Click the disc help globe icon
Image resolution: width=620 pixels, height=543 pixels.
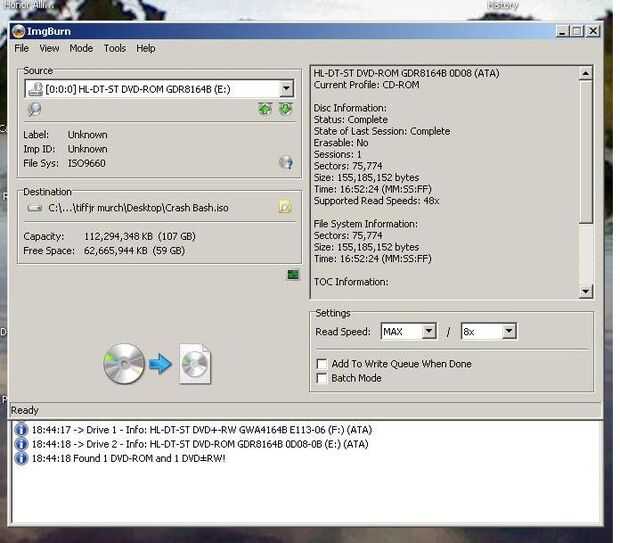click(x=286, y=163)
